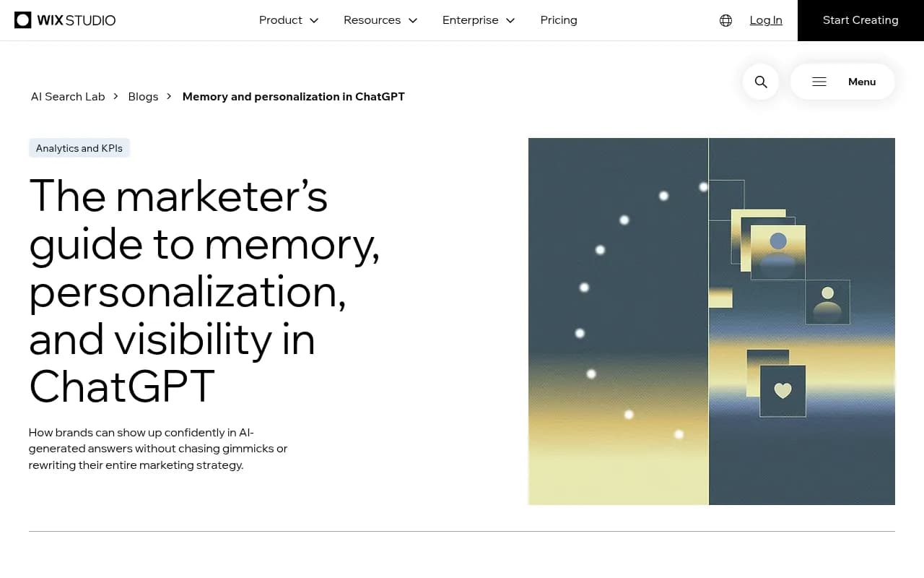924x578 pixels.
Task: Click subtitle starting How brands can show up
Action: click(x=158, y=449)
